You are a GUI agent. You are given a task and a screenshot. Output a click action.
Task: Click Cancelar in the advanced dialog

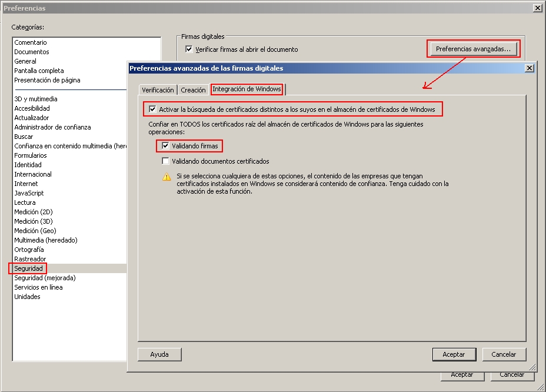coord(504,354)
